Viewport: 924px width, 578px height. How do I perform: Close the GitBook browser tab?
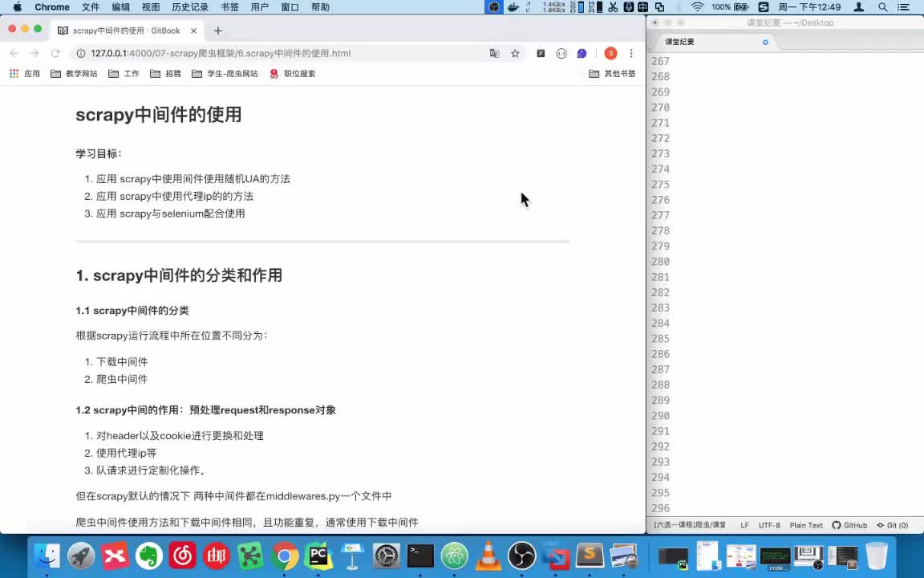(194, 31)
